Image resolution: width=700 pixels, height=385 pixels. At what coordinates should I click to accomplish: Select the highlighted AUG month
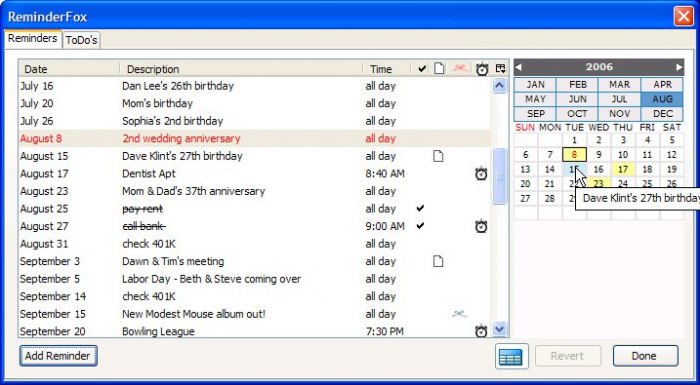[662, 99]
